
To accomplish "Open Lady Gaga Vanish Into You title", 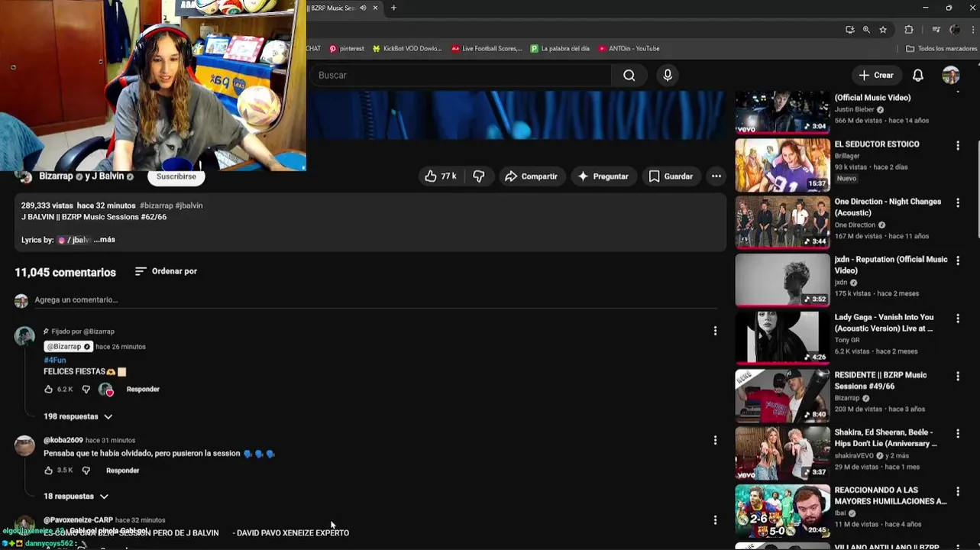I will tap(884, 322).
